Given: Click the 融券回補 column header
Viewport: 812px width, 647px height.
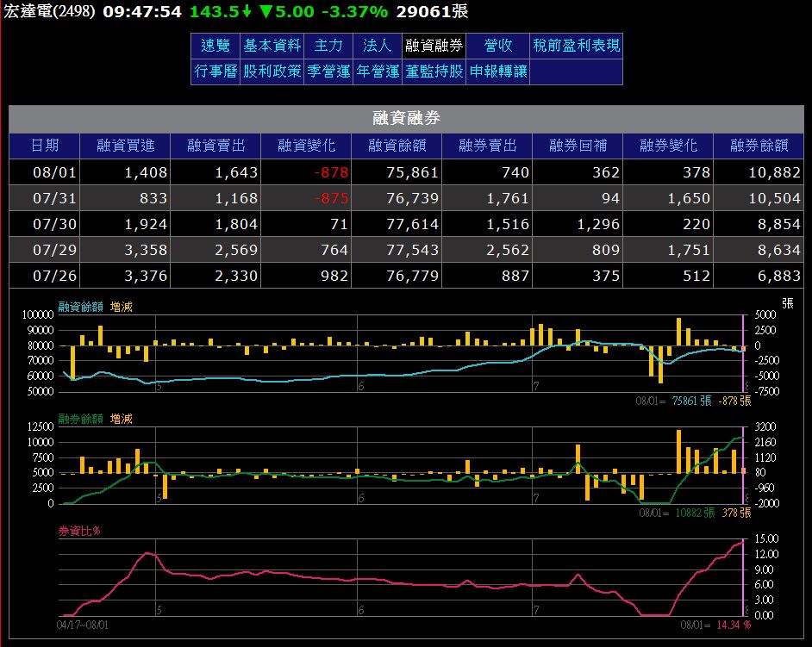Looking at the screenshot, I should (x=578, y=146).
